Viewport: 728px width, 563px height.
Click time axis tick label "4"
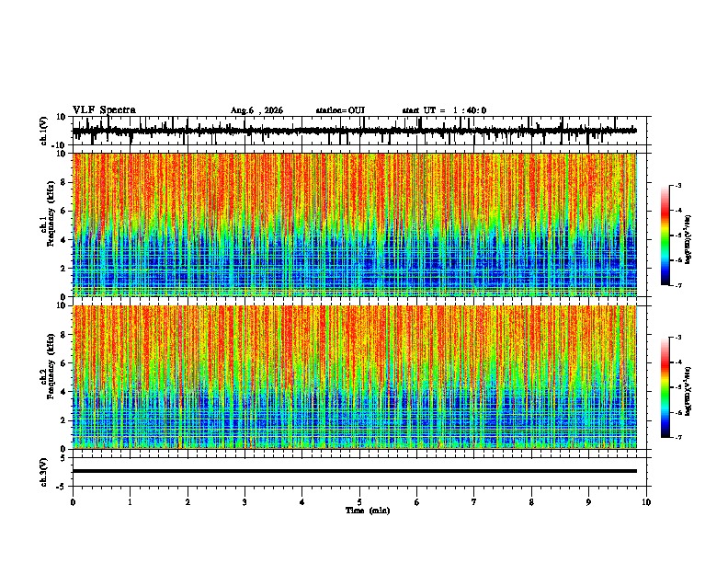point(302,502)
